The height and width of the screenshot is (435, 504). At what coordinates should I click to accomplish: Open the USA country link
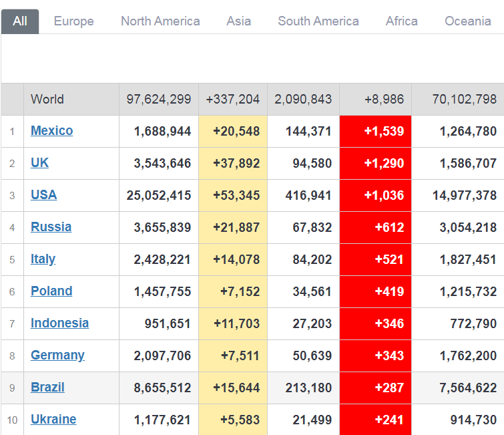coord(43,195)
